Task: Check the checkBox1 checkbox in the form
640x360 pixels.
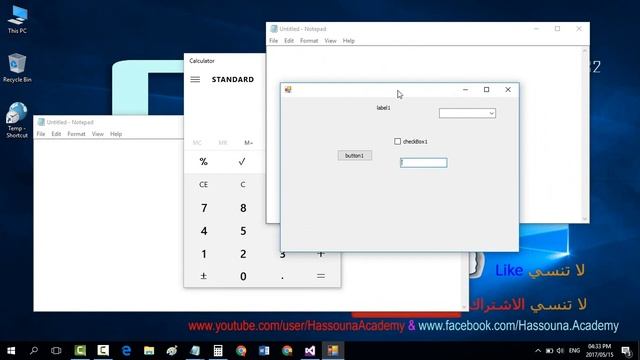Action: [398, 141]
